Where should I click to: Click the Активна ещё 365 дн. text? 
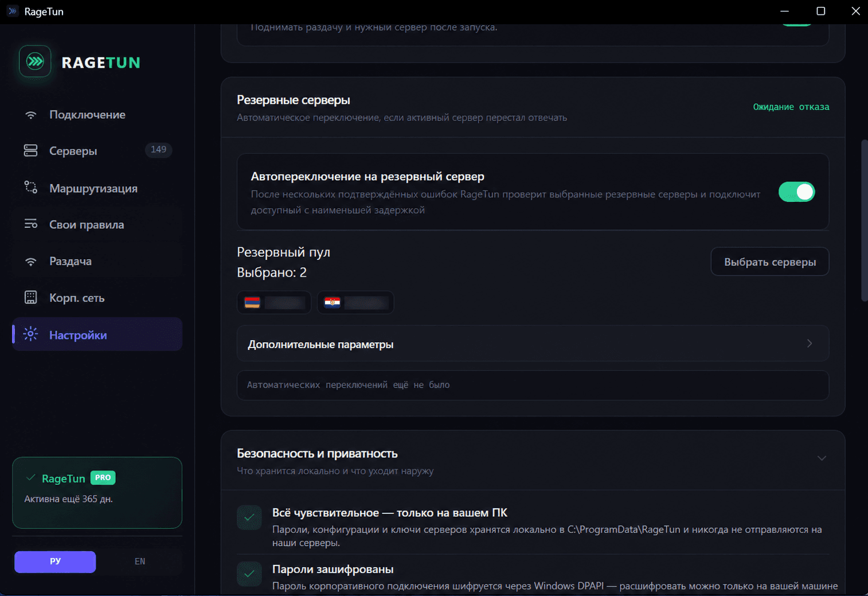tap(68, 499)
